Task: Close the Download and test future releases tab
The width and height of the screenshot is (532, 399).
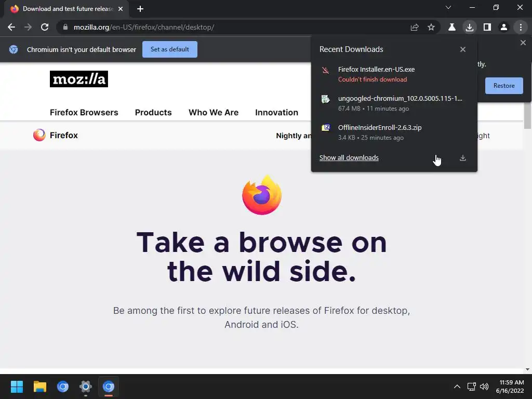Action: point(121,9)
